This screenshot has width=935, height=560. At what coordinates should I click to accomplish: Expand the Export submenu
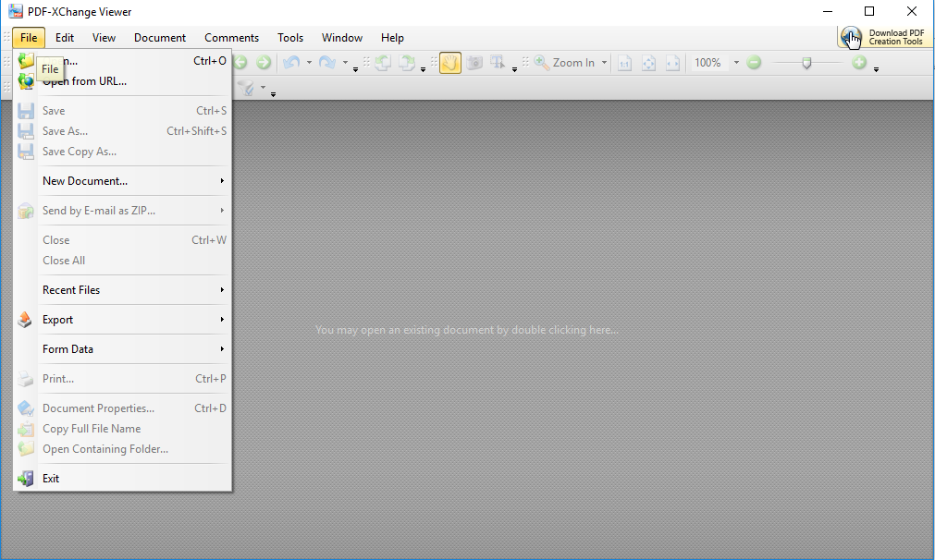(222, 320)
